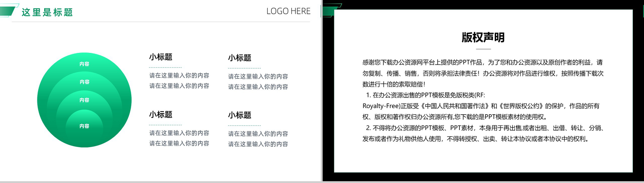
Task: Click the line starting 感谢您下载办公资源网
Action: [x=483, y=62]
